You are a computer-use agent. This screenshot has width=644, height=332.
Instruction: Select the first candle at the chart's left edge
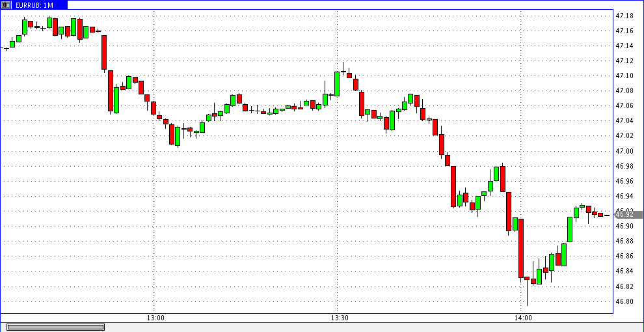[7, 48]
